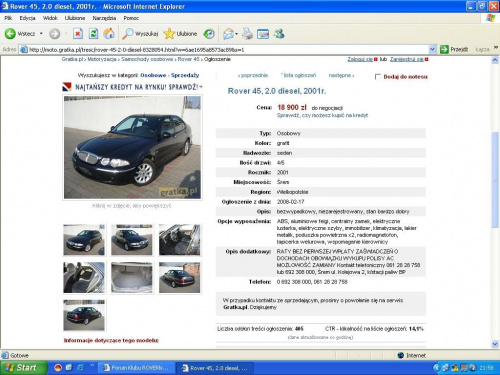This screenshot has height=375, width=500.
Task: Open the 'Zaloguj się' login link
Action: [x=360, y=59]
